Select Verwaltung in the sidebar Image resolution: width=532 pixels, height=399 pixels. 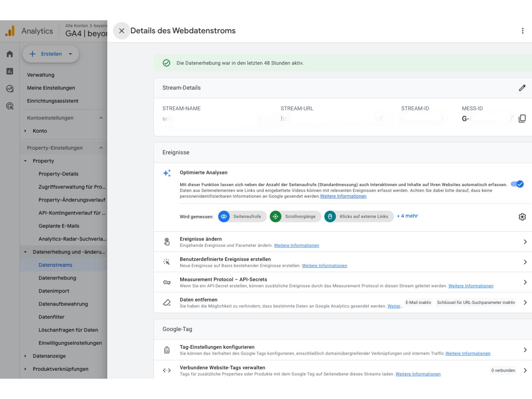point(41,75)
